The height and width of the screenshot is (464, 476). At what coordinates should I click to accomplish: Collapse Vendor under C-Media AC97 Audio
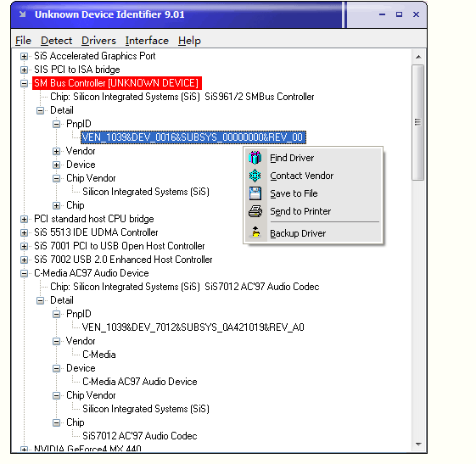tap(56, 341)
